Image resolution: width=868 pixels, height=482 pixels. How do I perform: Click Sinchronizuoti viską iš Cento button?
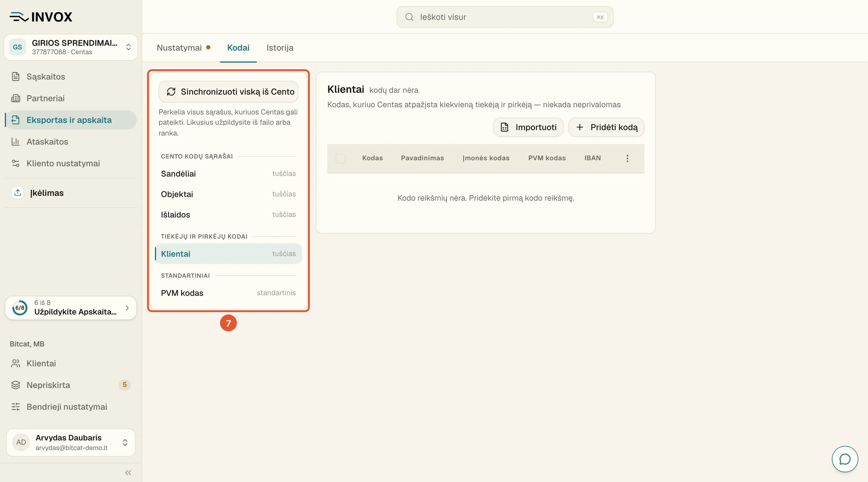point(228,92)
